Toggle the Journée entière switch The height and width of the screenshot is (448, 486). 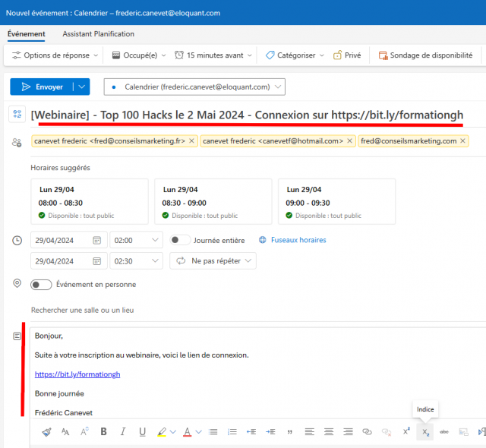tap(180, 240)
